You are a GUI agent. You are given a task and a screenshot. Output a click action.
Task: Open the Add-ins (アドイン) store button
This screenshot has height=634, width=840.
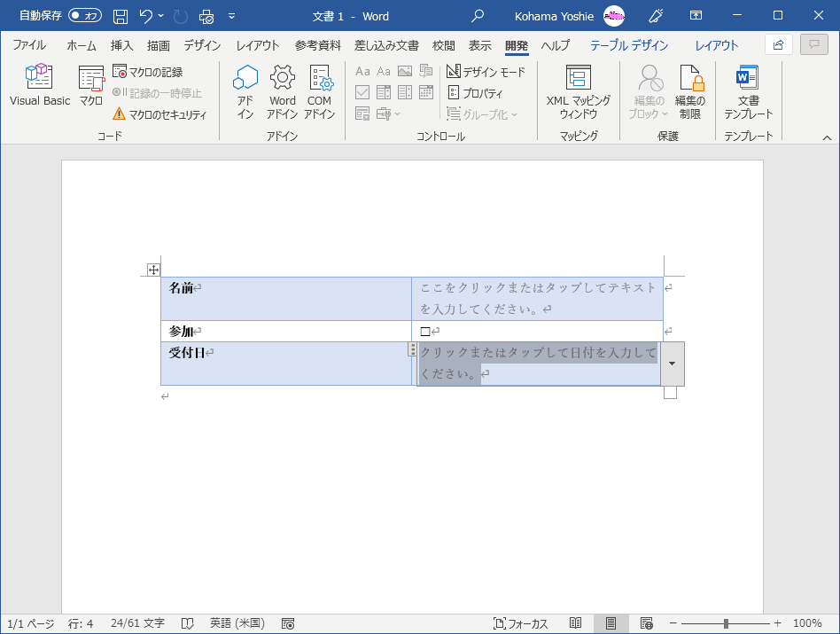245,91
